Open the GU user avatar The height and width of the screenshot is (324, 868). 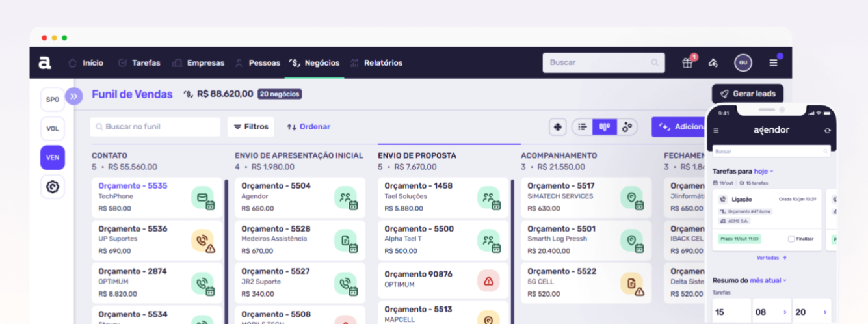pyautogui.click(x=743, y=62)
